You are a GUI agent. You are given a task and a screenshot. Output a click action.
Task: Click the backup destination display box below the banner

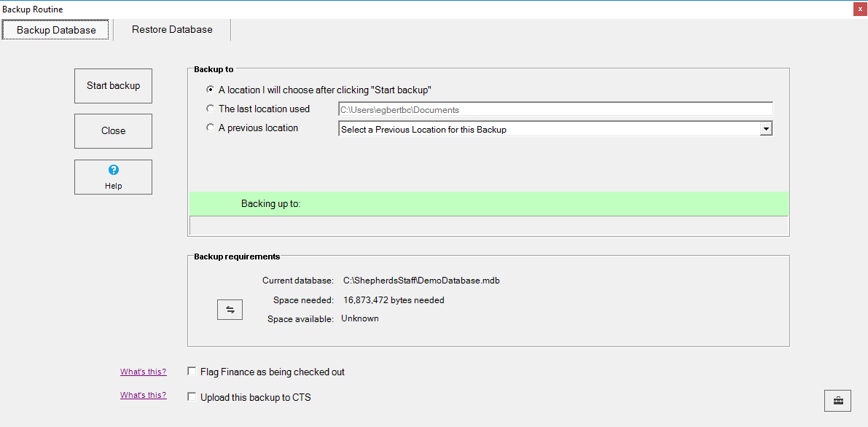click(x=488, y=224)
